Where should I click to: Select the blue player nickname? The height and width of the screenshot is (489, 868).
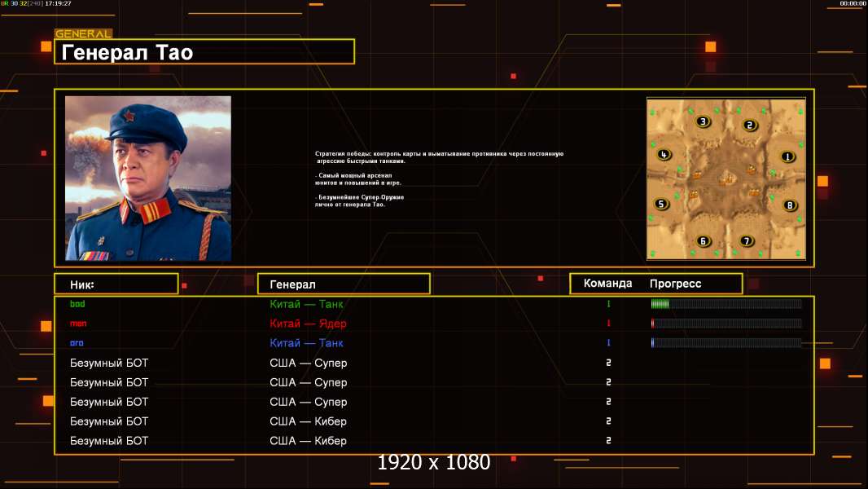click(x=77, y=343)
